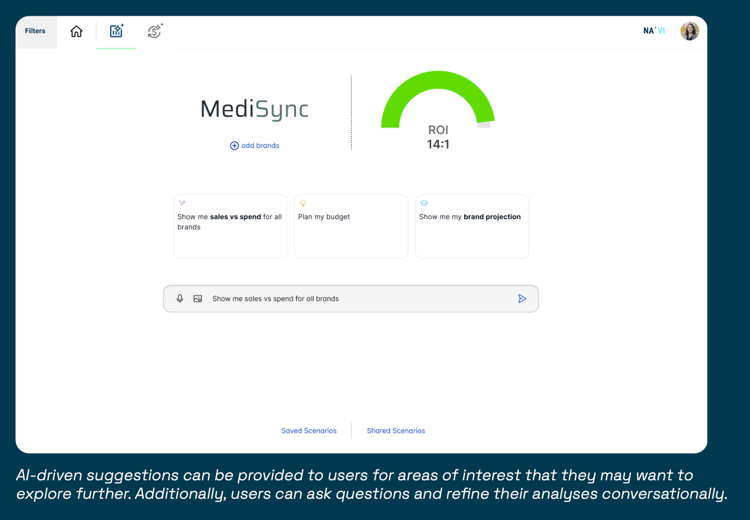Click the graduation cap icon on projection card
The image size is (750, 520).
pyautogui.click(x=424, y=203)
